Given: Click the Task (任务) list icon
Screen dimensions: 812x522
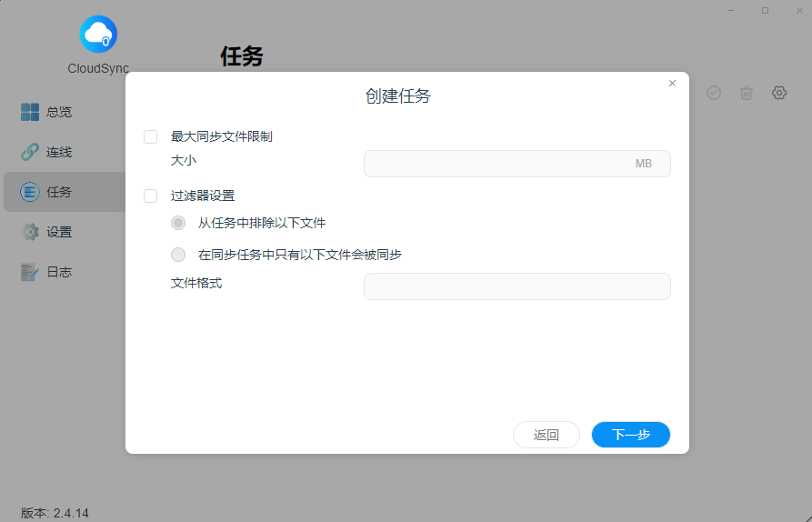Looking at the screenshot, I should point(30,192).
